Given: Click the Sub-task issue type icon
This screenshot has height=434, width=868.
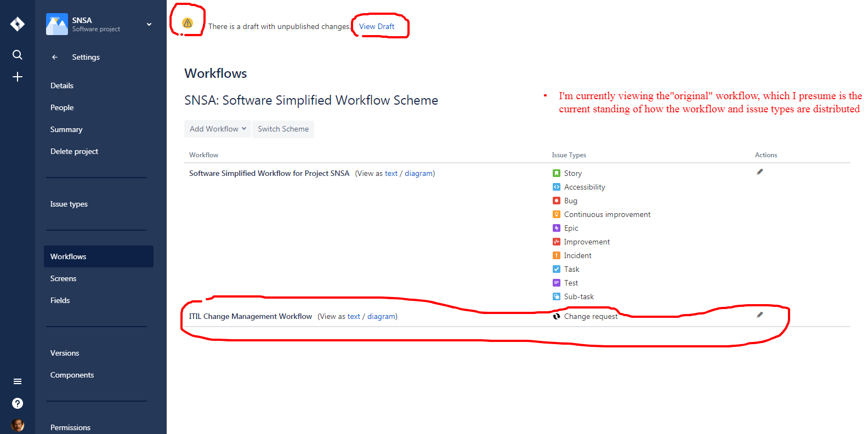Looking at the screenshot, I should click(x=557, y=296).
